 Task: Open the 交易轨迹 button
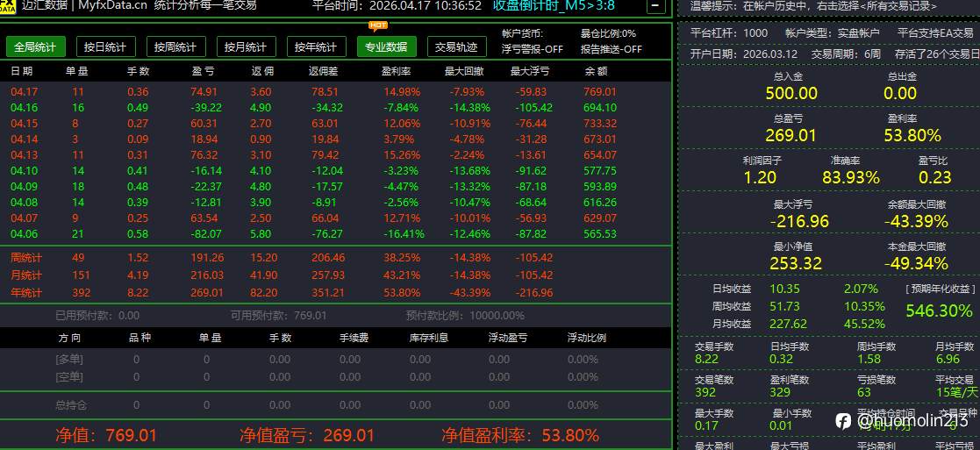456,46
